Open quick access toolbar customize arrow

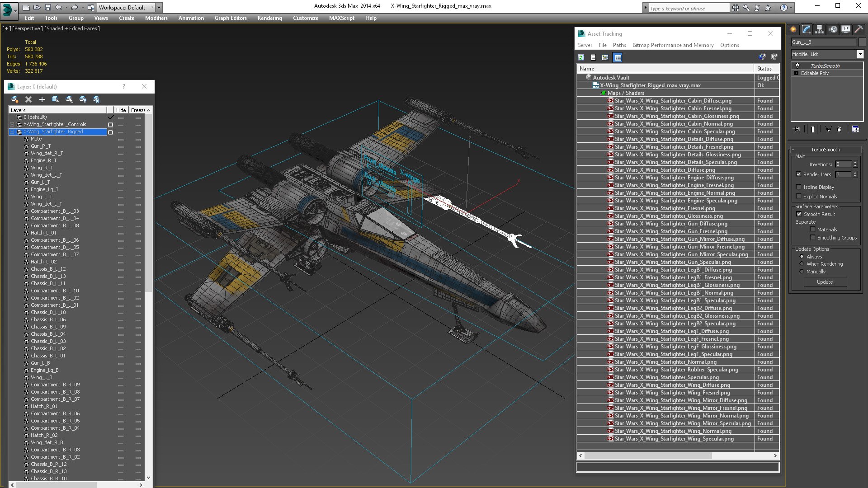point(159,7)
